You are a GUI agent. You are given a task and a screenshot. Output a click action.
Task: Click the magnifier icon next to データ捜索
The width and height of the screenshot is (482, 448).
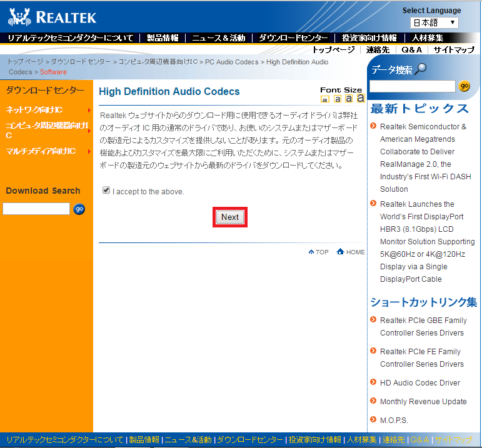[421, 69]
